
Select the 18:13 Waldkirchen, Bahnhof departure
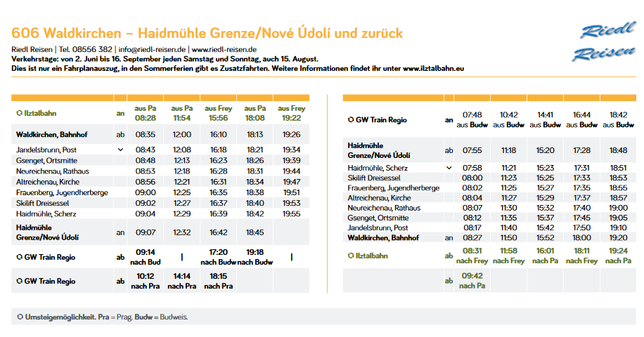click(255, 135)
